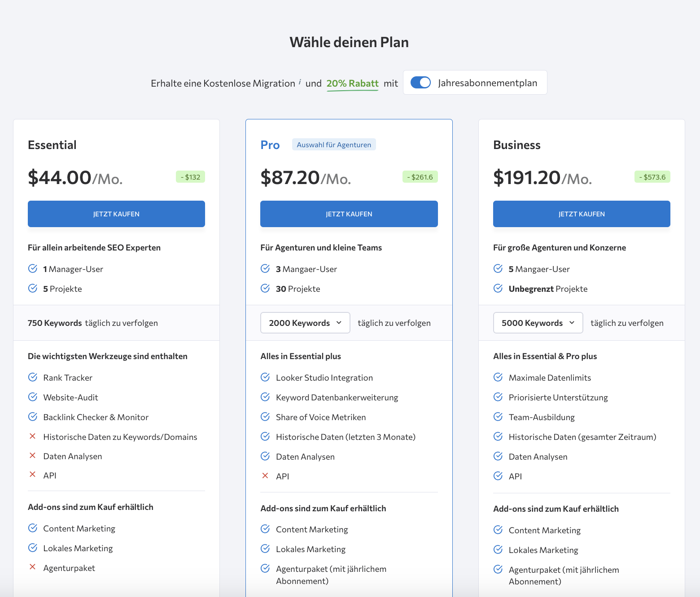Expand the 5000 Keywords dropdown

pyautogui.click(x=538, y=323)
